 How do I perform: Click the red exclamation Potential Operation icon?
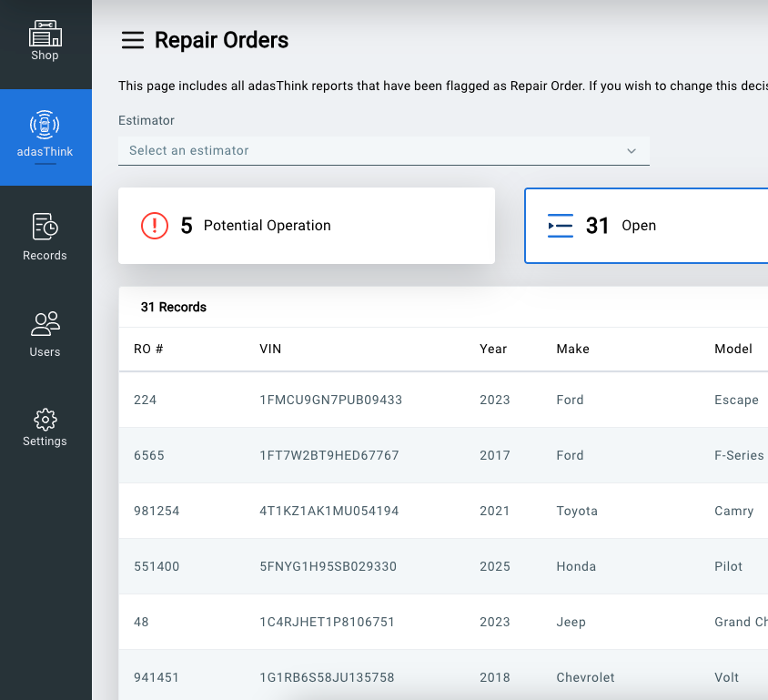155,226
